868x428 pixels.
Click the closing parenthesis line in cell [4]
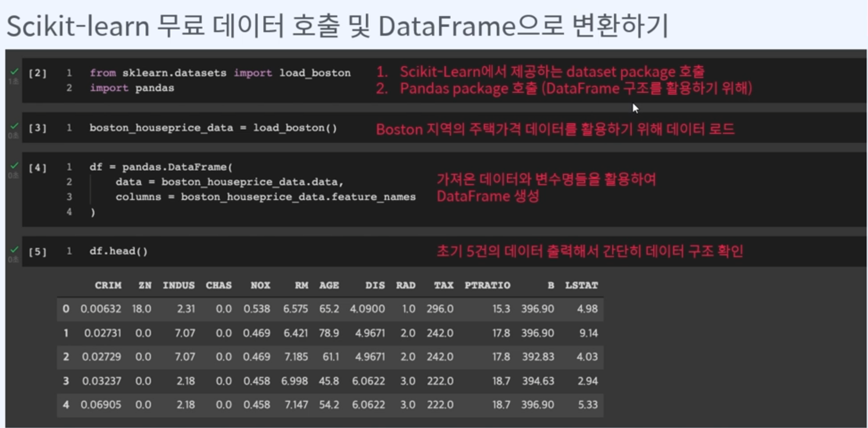point(93,212)
